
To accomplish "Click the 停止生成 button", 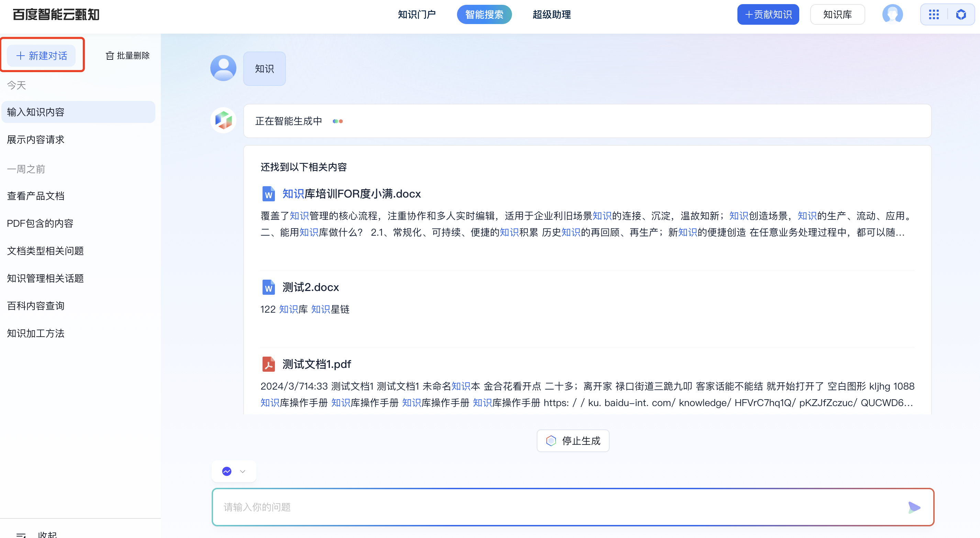I will pyautogui.click(x=573, y=440).
